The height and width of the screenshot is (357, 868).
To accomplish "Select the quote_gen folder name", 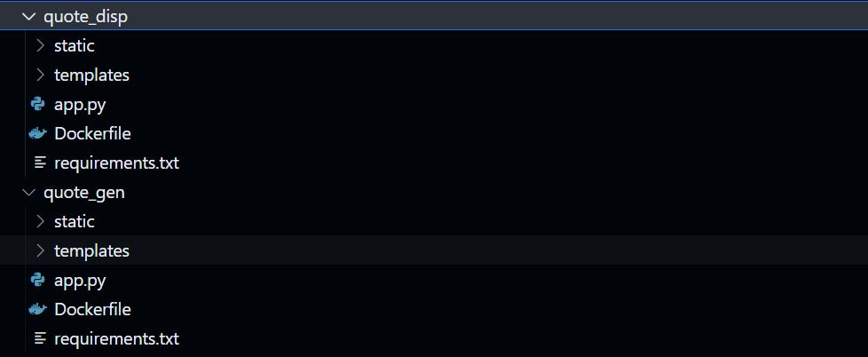I will (84, 192).
